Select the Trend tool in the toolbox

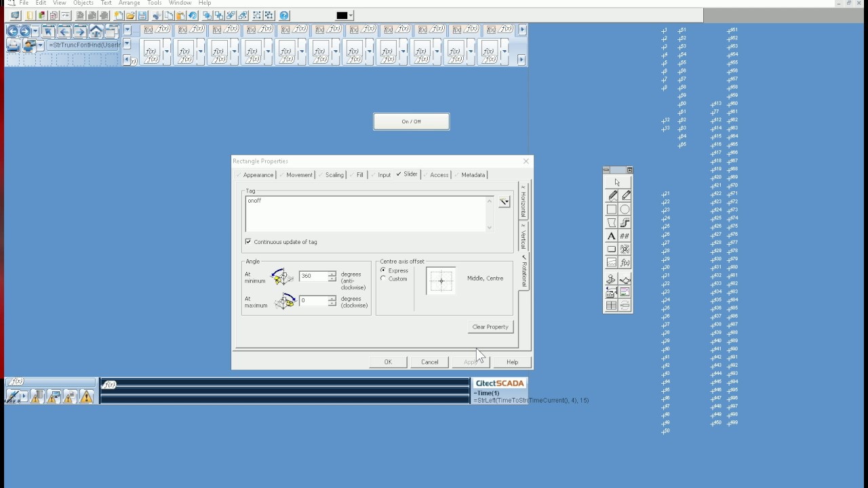point(612,262)
